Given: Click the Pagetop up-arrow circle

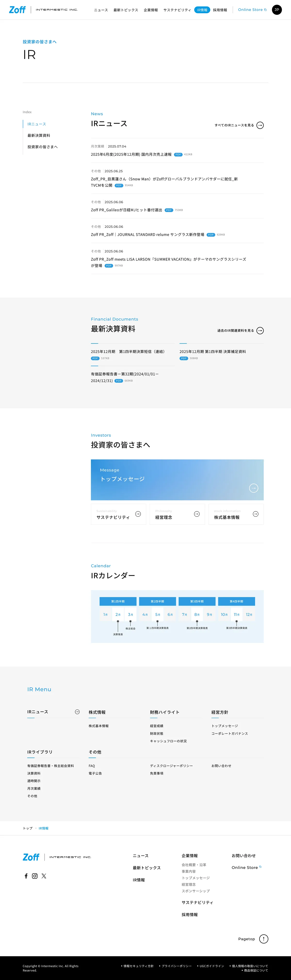Looking at the screenshot, I should (x=264, y=939).
